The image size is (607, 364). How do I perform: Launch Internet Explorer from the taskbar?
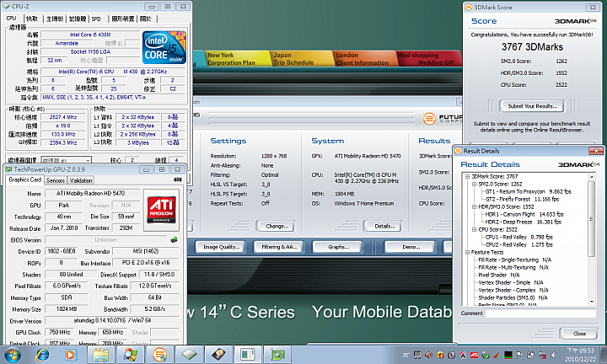click(42, 355)
